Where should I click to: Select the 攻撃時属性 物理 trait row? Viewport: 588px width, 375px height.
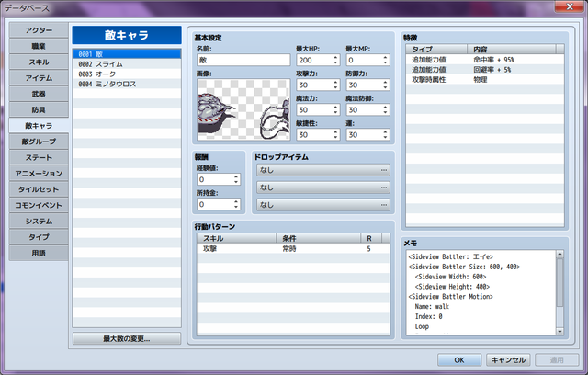point(484,79)
